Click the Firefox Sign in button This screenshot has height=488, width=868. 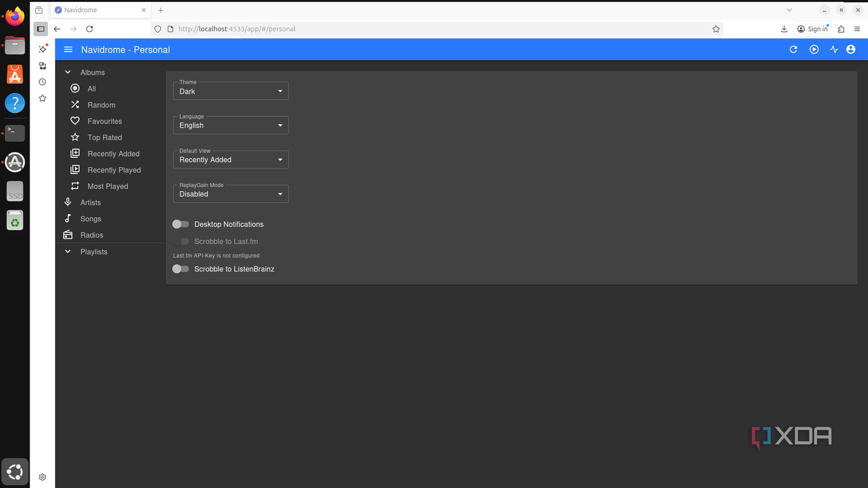[x=812, y=29]
